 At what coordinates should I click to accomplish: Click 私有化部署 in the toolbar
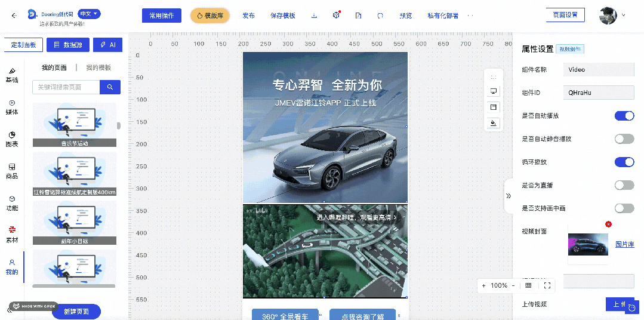click(443, 16)
